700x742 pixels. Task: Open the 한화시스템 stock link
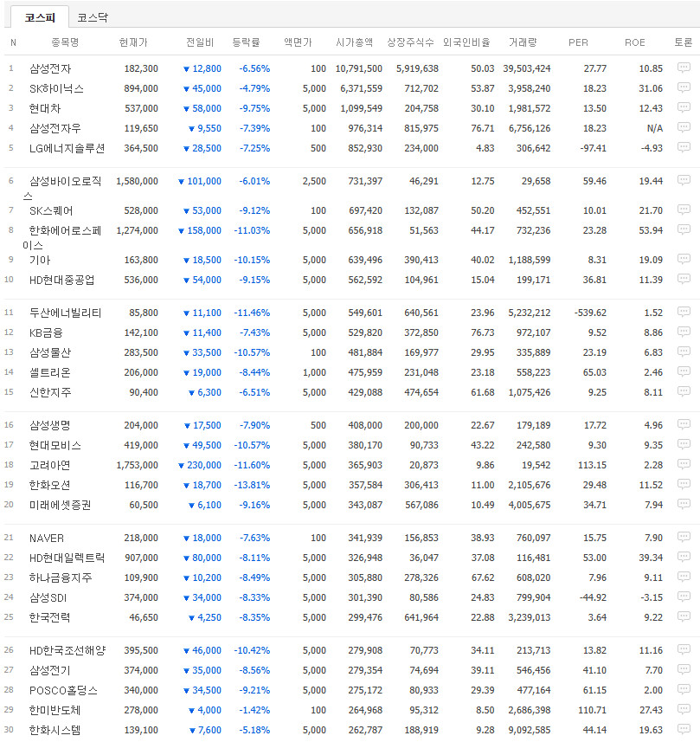coord(55,730)
